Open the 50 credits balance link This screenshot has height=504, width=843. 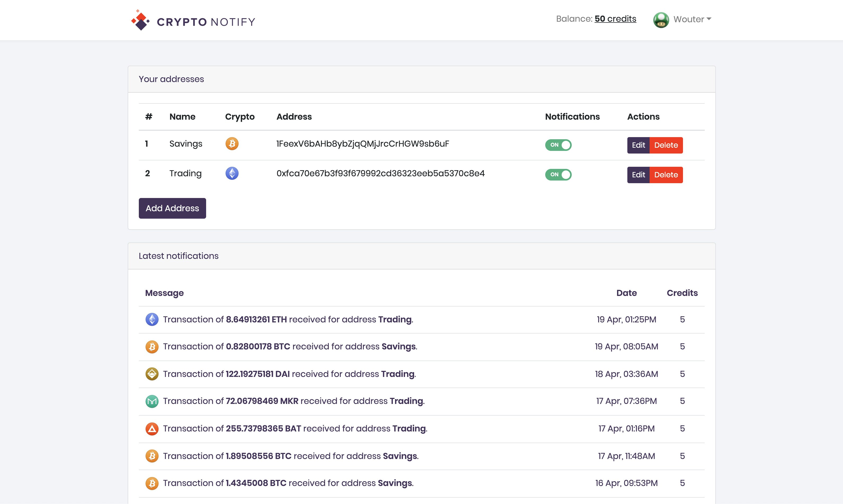tap(615, 19)
